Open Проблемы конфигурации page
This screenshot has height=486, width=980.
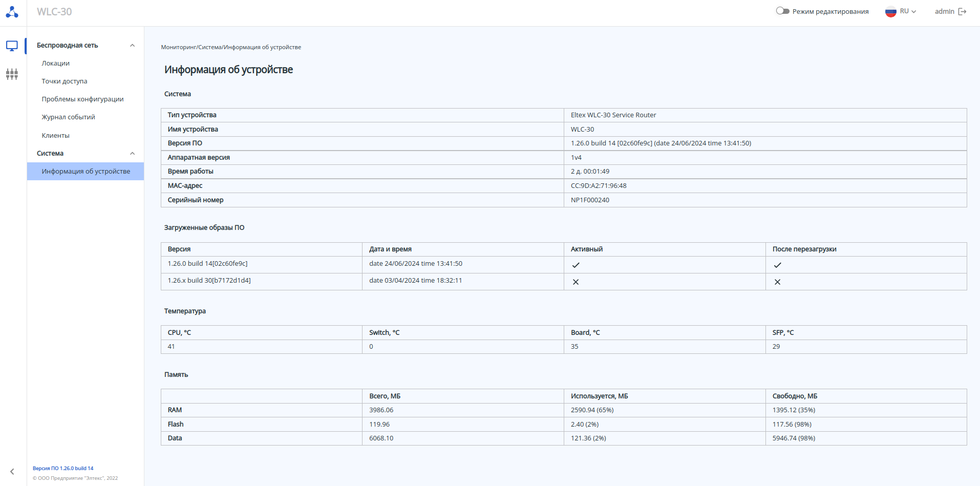[83, 99]
